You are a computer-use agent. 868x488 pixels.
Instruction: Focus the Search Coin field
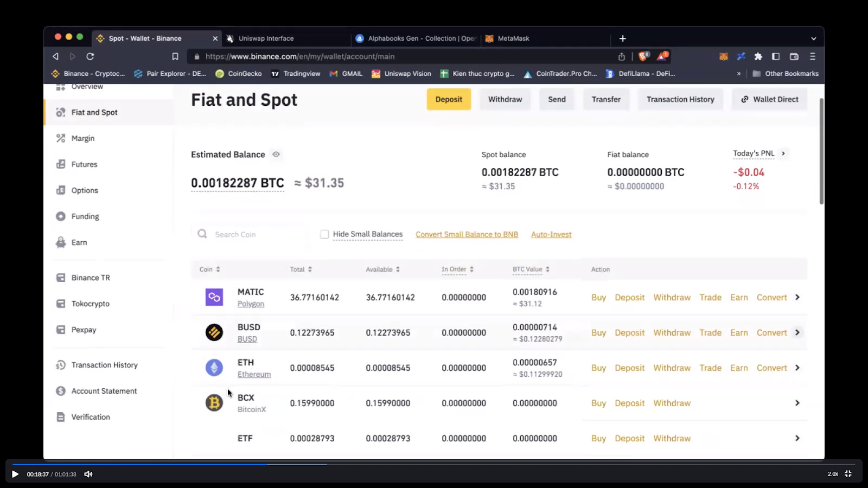tap(251, 234)
